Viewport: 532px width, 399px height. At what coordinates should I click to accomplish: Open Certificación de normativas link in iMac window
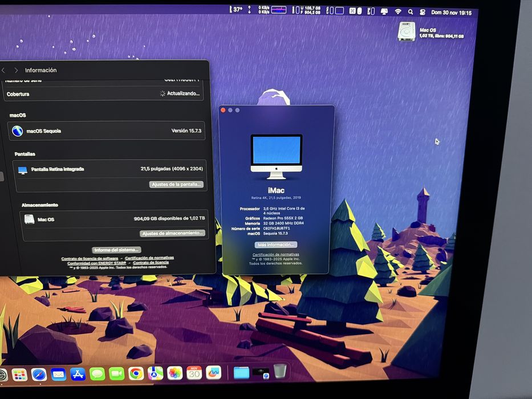pyautogui.click(x=276, y=254)
